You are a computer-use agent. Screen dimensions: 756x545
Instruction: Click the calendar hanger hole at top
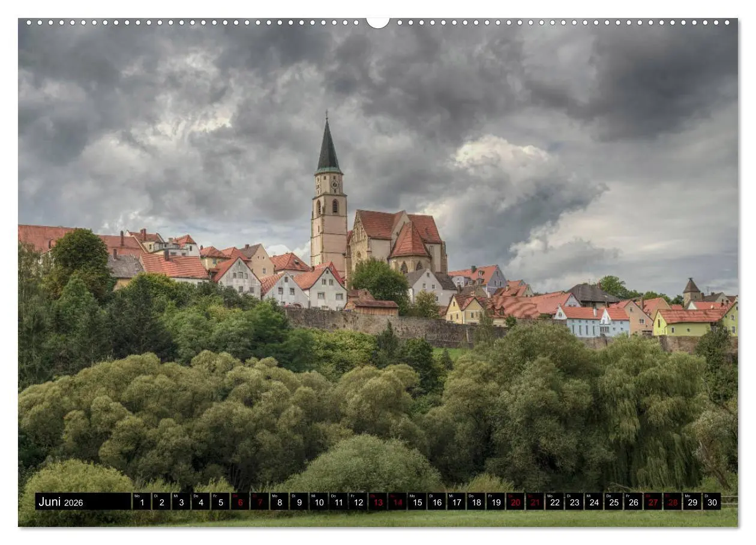[x=377, y=23]
